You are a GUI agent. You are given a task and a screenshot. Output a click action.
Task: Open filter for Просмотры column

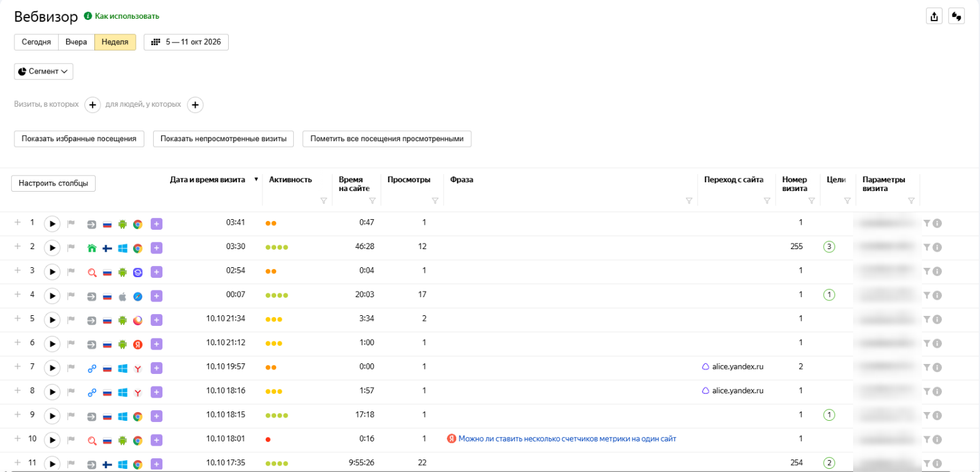pos(435,200)
